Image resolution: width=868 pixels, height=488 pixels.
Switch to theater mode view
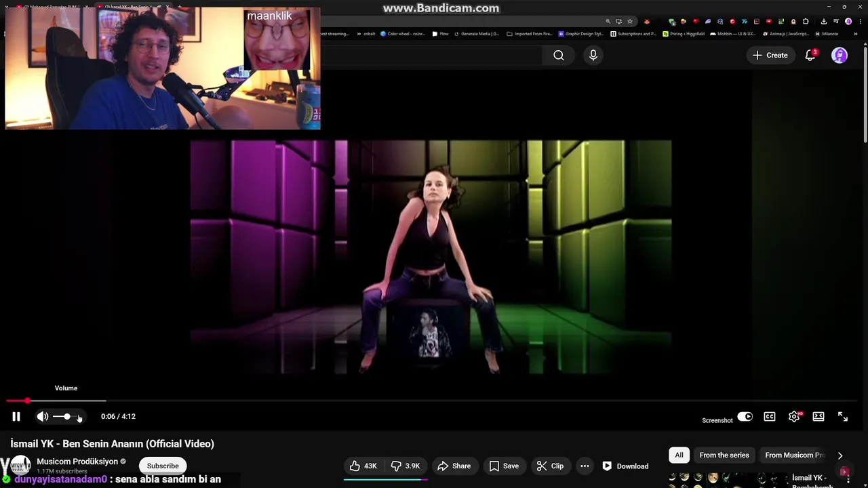coord(818,417)
